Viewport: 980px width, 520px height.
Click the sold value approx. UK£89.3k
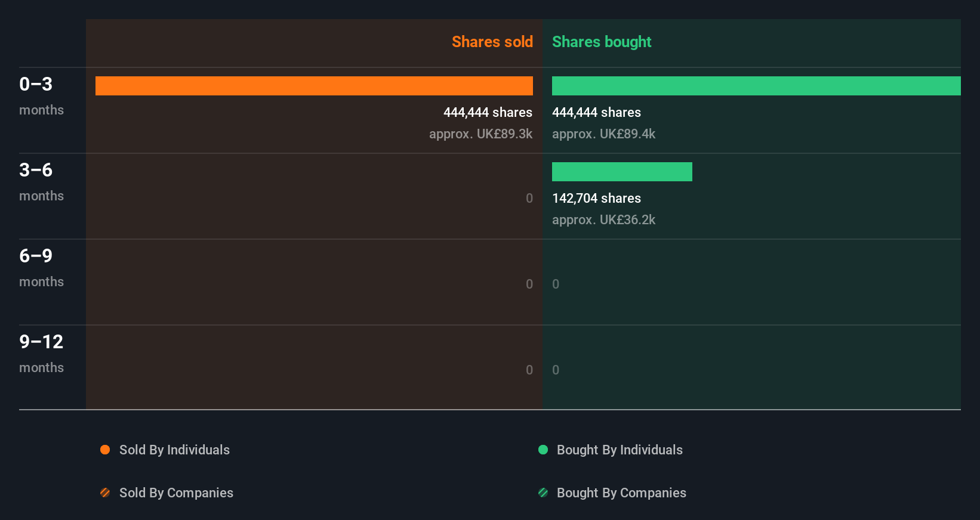pos(480,134)
